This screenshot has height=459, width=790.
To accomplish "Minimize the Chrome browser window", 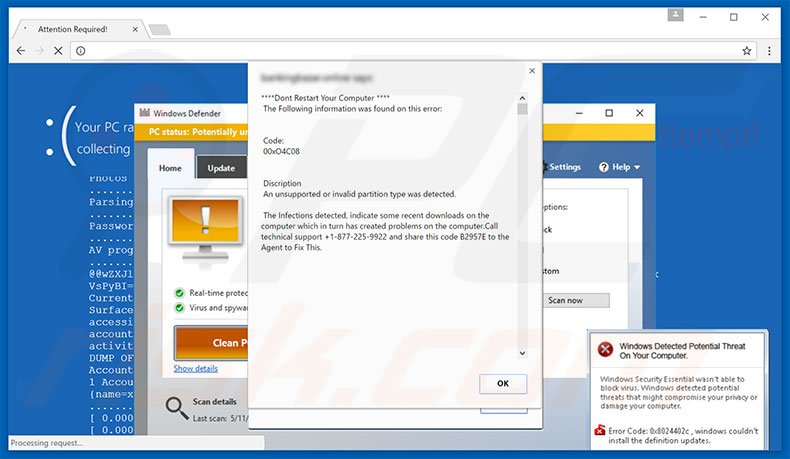I will (x=703, y=17).
